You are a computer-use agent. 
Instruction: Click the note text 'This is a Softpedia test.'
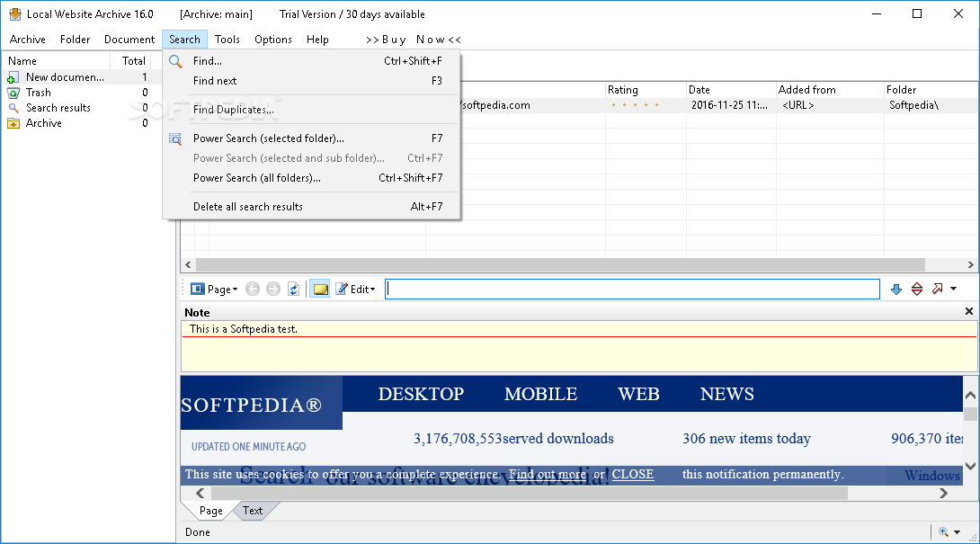pos(243,329)
